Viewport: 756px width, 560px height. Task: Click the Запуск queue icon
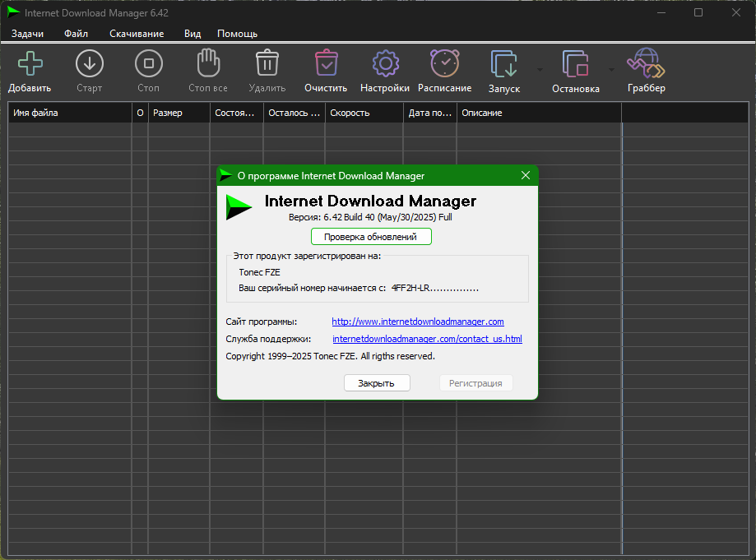tap(503, 63)
